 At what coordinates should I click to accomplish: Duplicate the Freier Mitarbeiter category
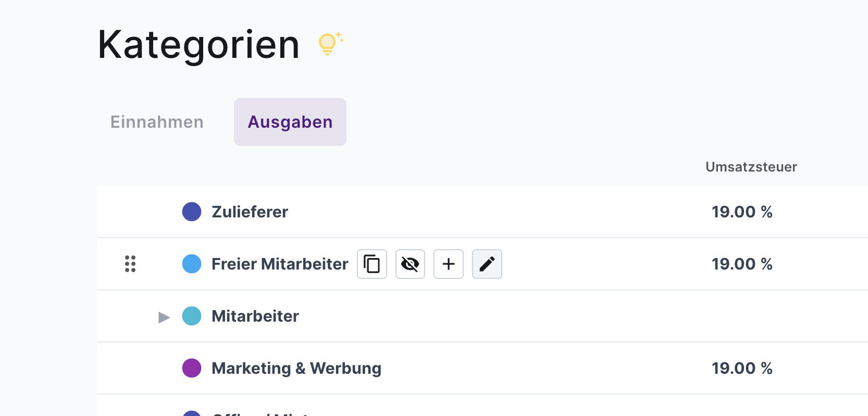[x=371, y=264]
